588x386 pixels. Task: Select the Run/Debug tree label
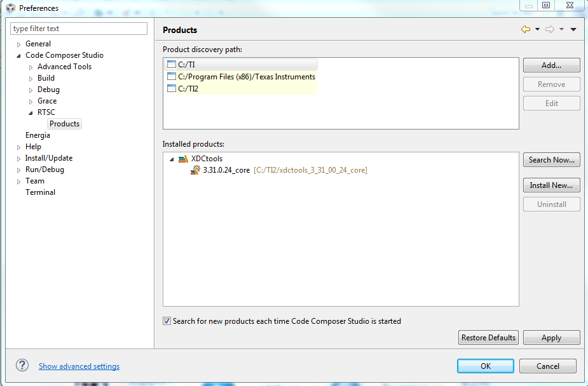(44, 170)
